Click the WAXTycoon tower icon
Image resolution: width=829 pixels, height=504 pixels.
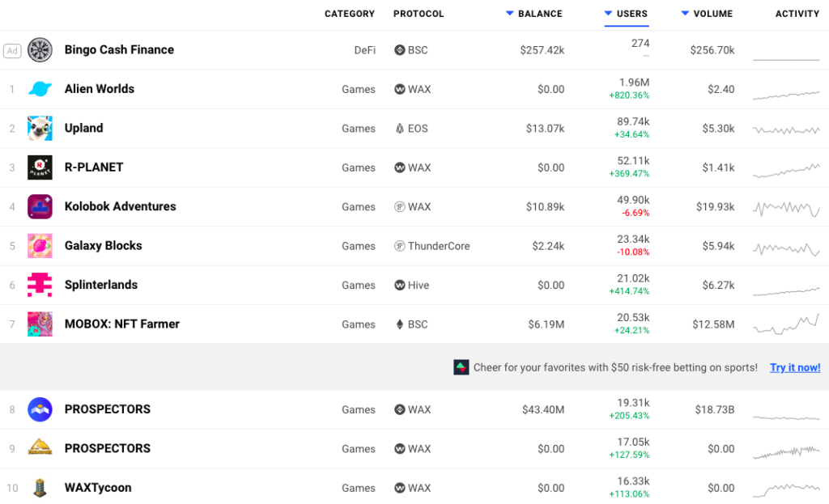40,488
